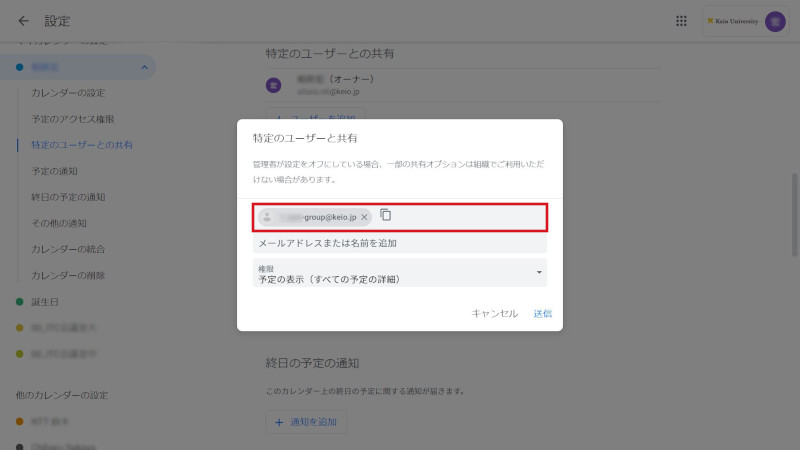Open カレンダーの設定 in the sidebar
This screenshot has width=800, height=450.
click(x=68, y=93)
